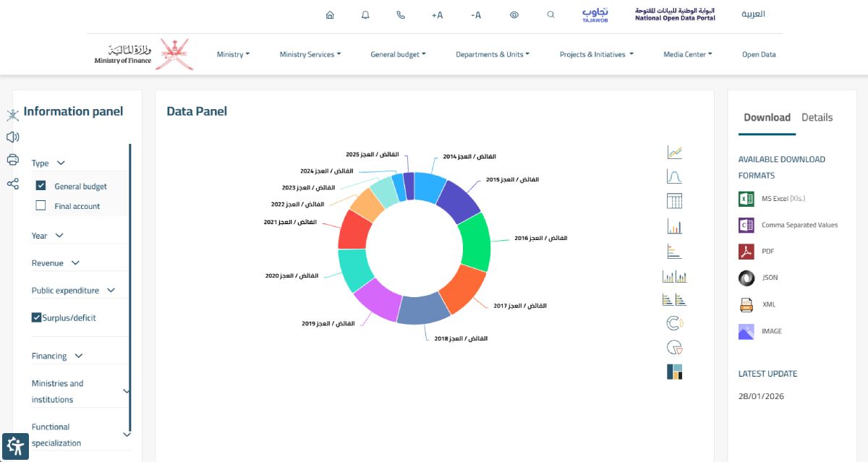Switch language to Arabic (العربية)
Image resolution: width=868 pixels, height=462 pixels.
tap(753, 14)
